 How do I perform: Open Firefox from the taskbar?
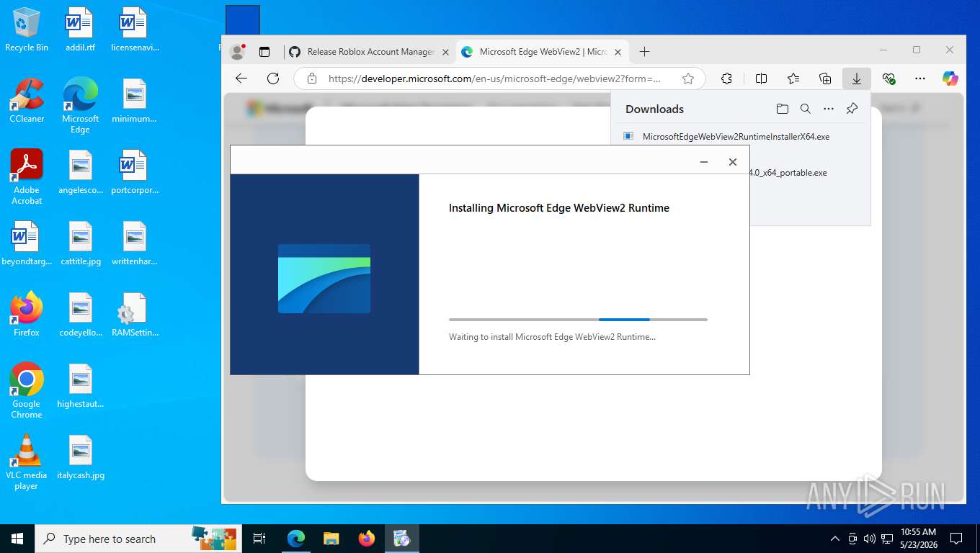pyautogui.click(x=367, y=539)
